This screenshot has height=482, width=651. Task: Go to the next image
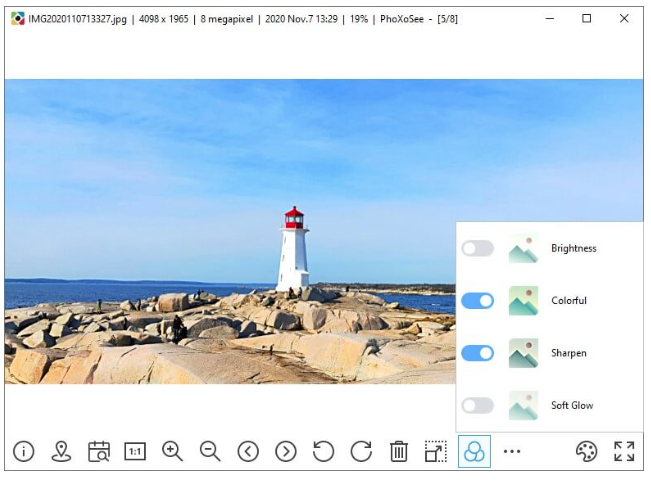pyautogui.click(x=286, y=452)
